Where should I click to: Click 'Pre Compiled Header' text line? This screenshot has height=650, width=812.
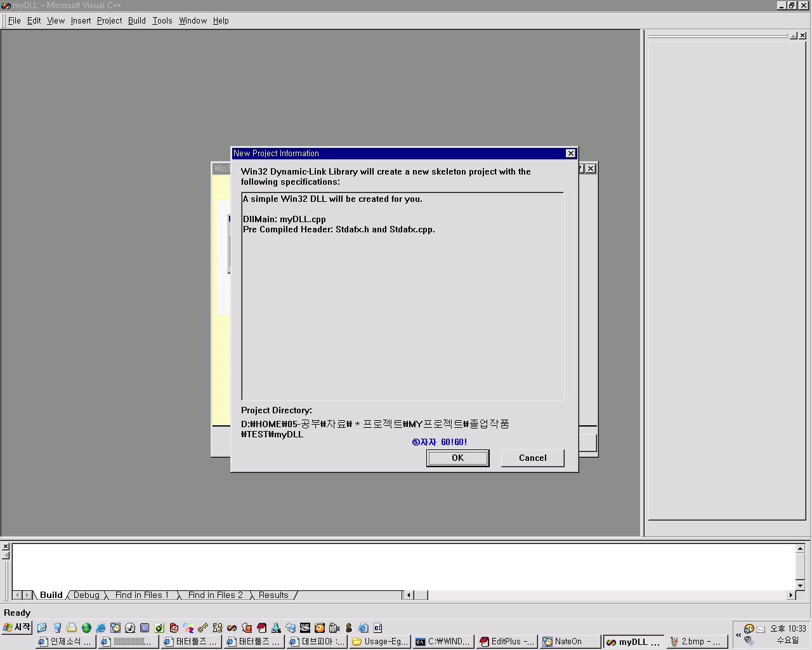tap(339, 229)
